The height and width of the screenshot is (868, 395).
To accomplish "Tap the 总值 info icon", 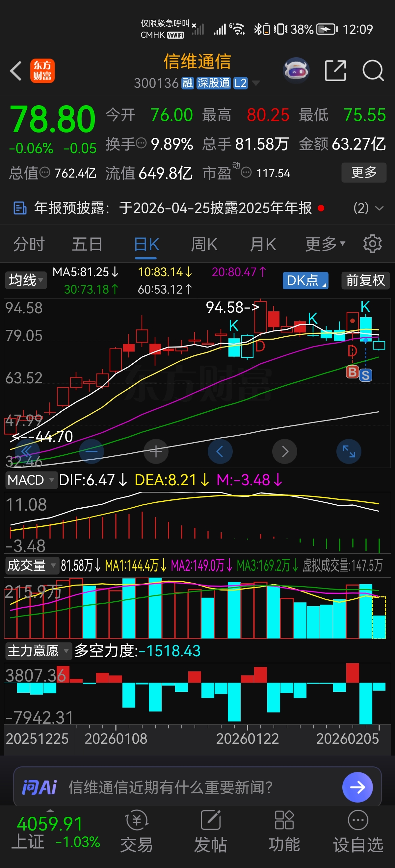I will [45, 173].
